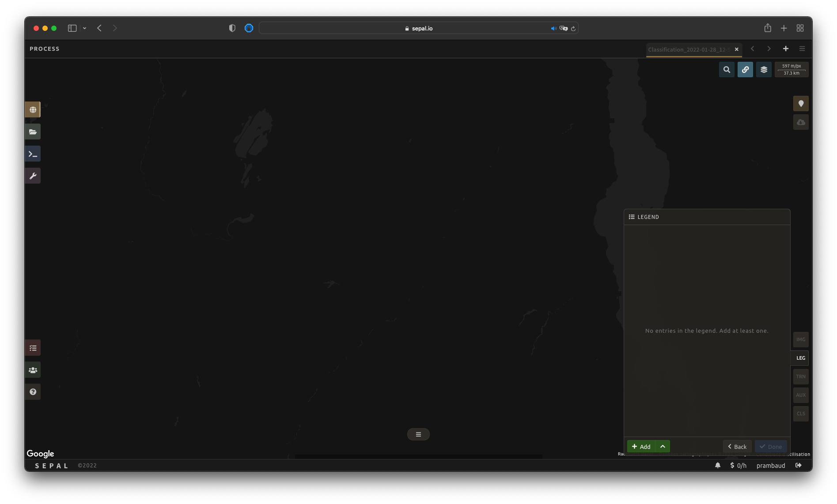Switch to the LEG panel tab
Screen dimensions: 837x504
[800, 358]
